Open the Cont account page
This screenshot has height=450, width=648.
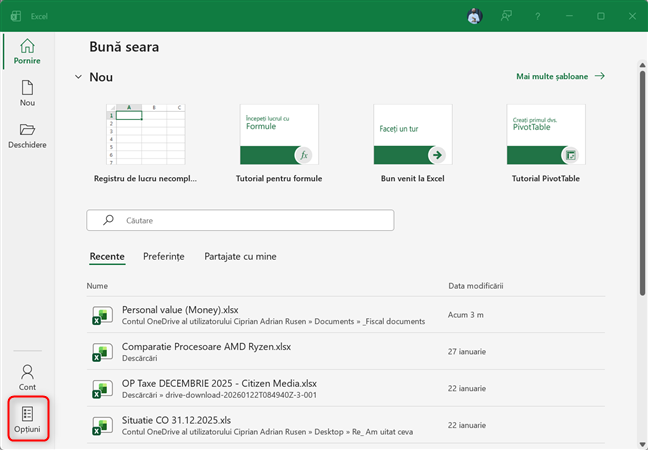[27, 376]
